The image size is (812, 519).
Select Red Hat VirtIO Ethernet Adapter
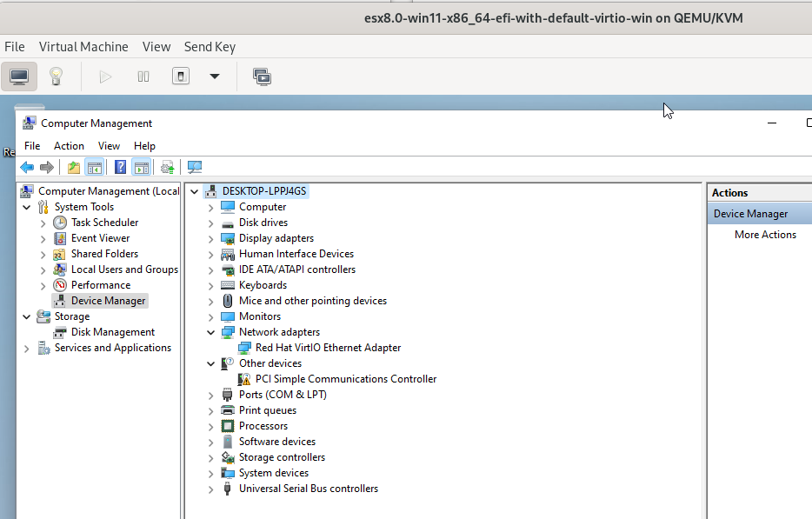pyautogui.click(x=328, y=348)
